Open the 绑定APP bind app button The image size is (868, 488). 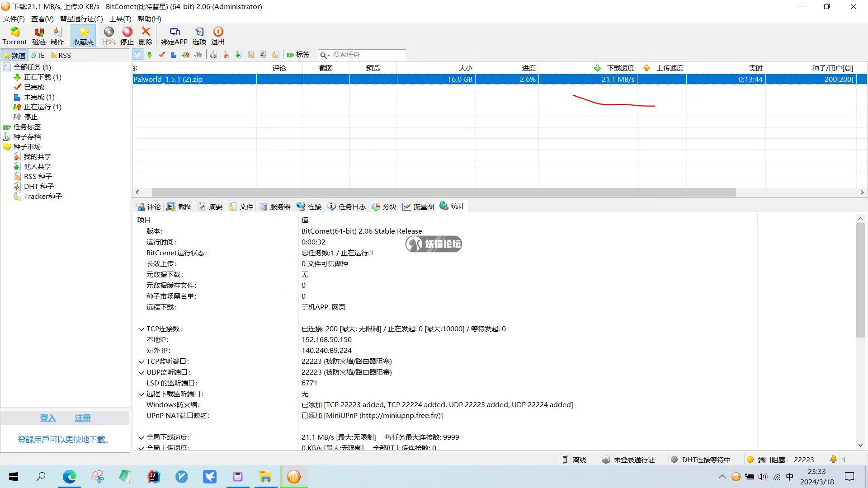pos(174,36)
